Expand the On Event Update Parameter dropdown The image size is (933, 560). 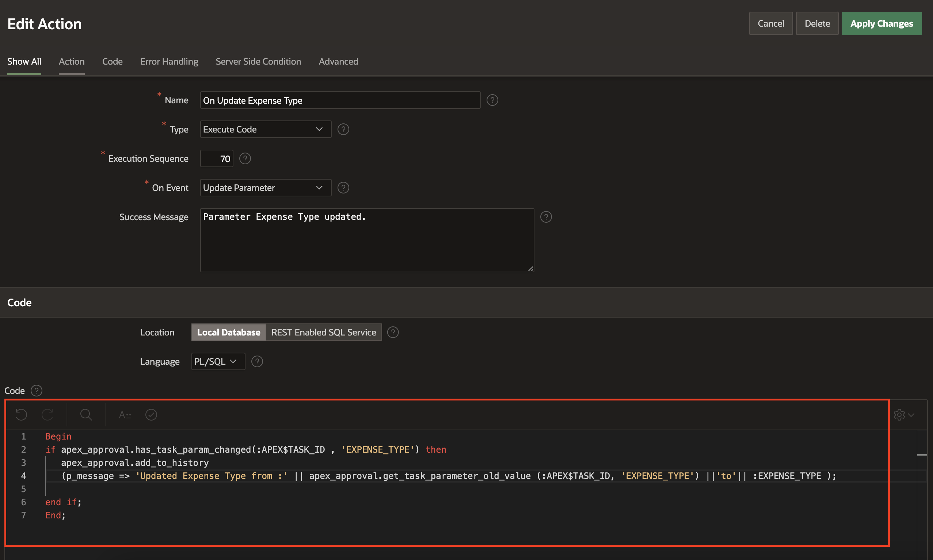tap(266, 188)
